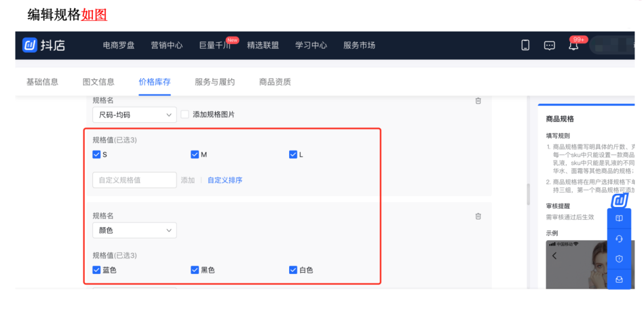Image resolution: width=644 pixels, height=312 pixels.
Task: Switch to the 商品资质 tab
Action: point(275,82)
